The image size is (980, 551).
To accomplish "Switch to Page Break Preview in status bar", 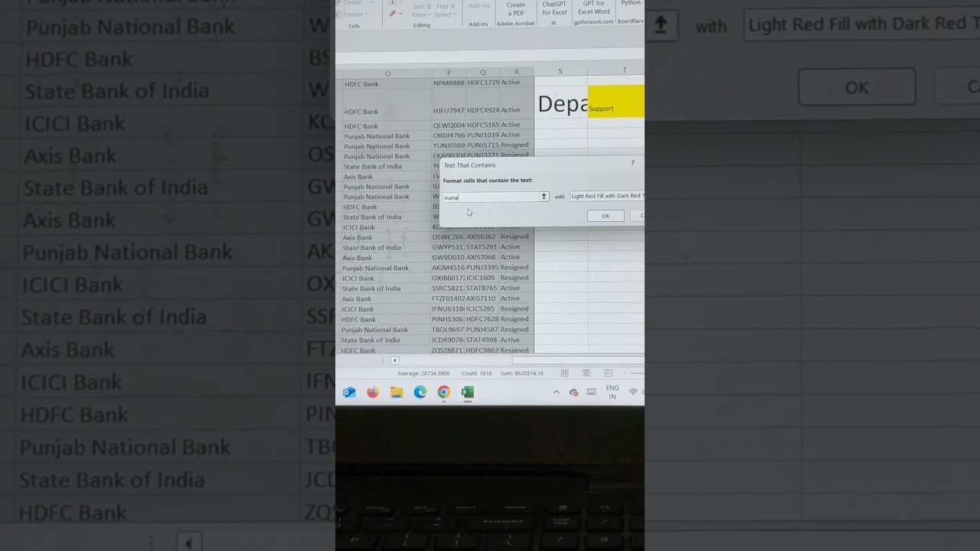I will 608,373.
